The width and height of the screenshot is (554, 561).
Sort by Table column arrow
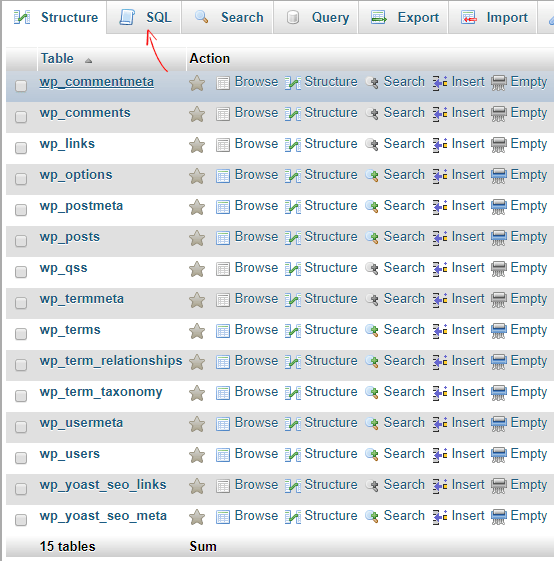click(88, 60)
